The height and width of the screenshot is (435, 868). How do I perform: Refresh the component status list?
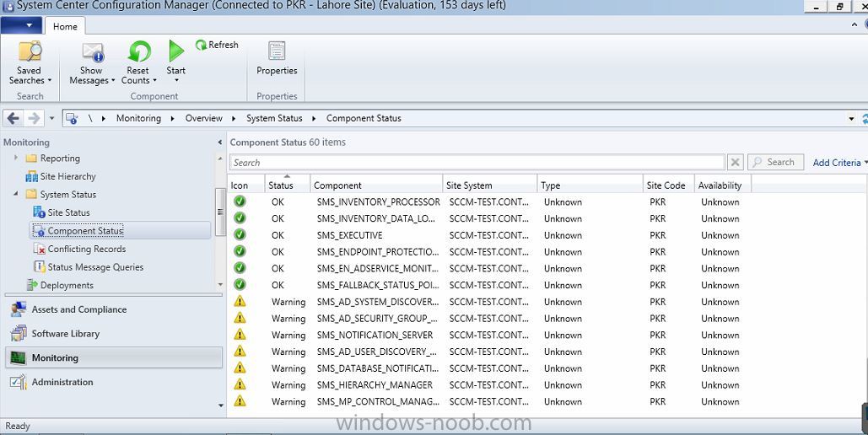coord(217,45)
